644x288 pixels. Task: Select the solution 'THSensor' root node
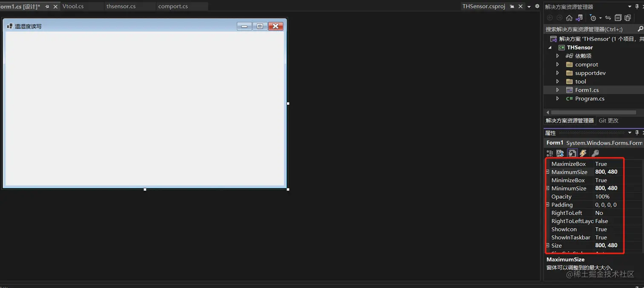tap(597, 39)
